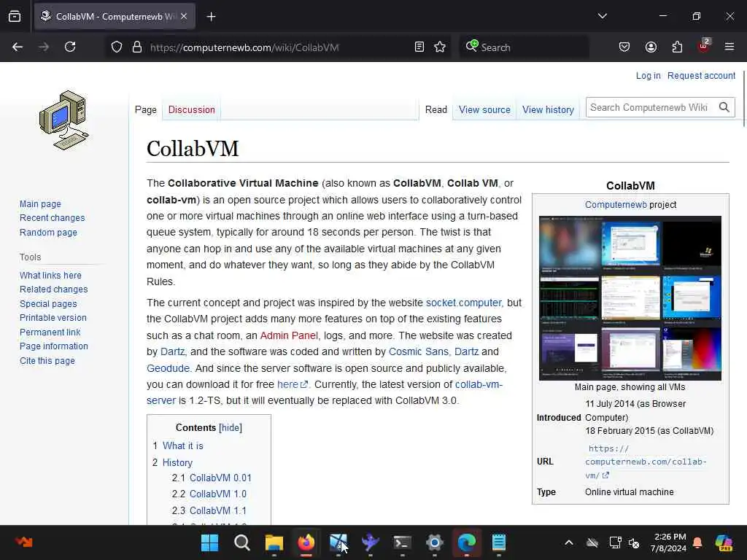Open a new tab with plus button
747x560 pixels.
(211, 17)
